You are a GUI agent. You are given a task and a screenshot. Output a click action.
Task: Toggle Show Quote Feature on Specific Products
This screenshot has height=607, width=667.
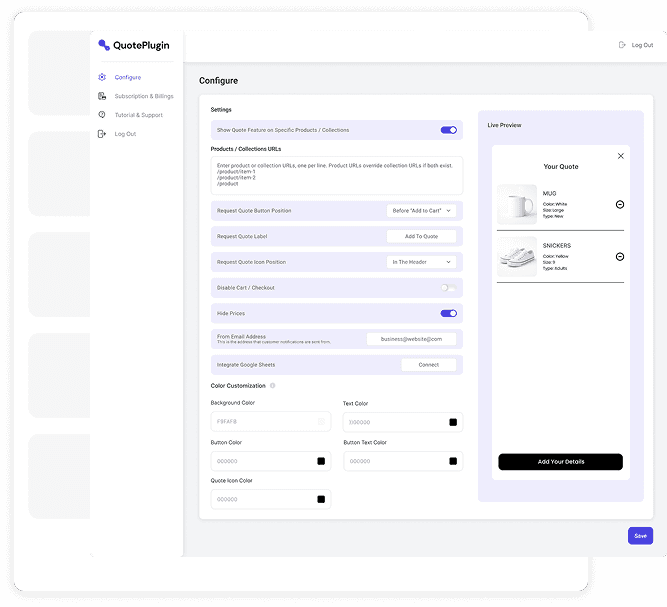click(x=448, y=130)
